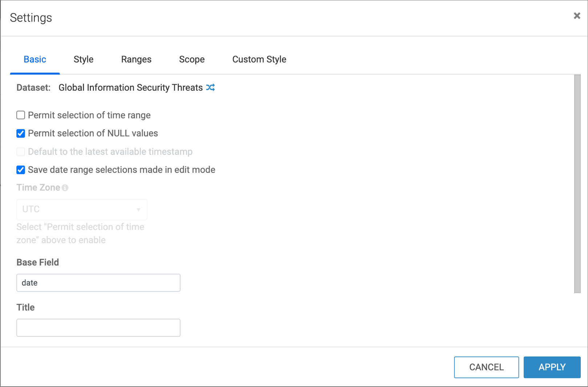The height and width of the screenshot is (387, 588).
Task: Toggle Default to latest available timestamp
Action: coord(21,152)
